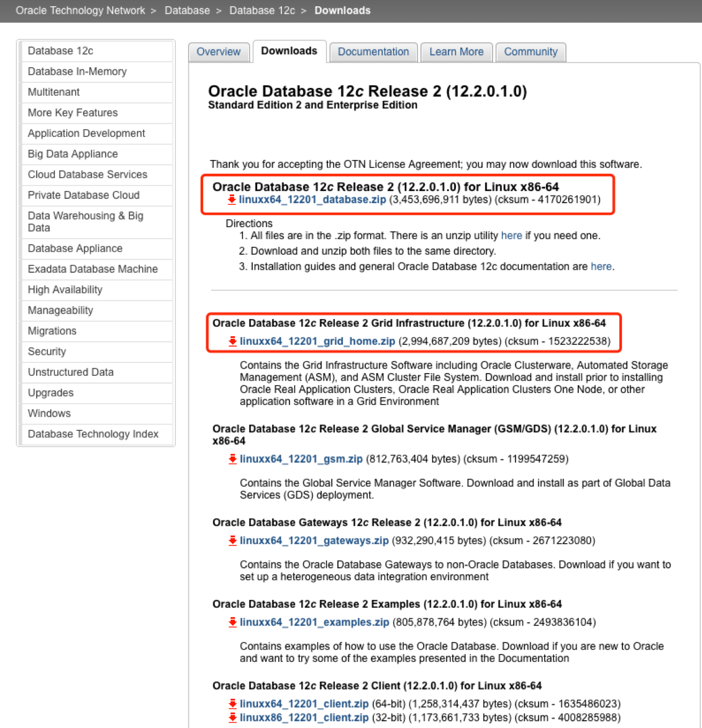Image resolution: width=702 pixels, height=728 pixels.
Task: Open High Availability sidebar item
Action: click(97, 290)
